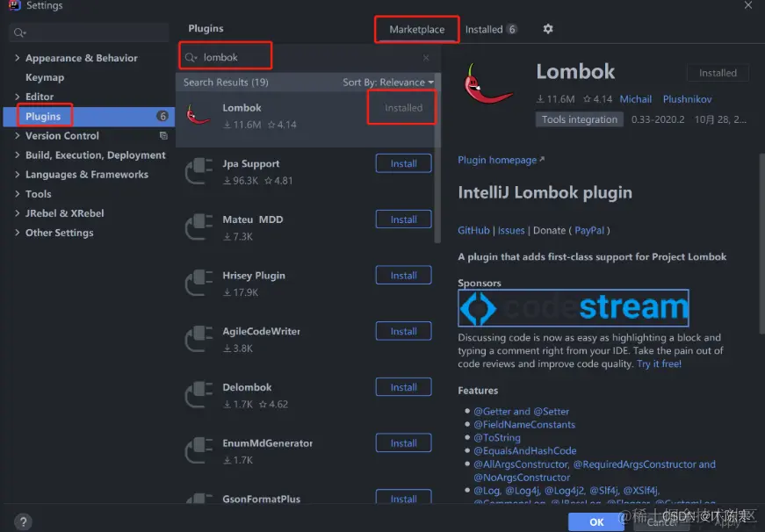Click the Hrisey Plugin icon
765x532 pixels.
pos(199,283)
